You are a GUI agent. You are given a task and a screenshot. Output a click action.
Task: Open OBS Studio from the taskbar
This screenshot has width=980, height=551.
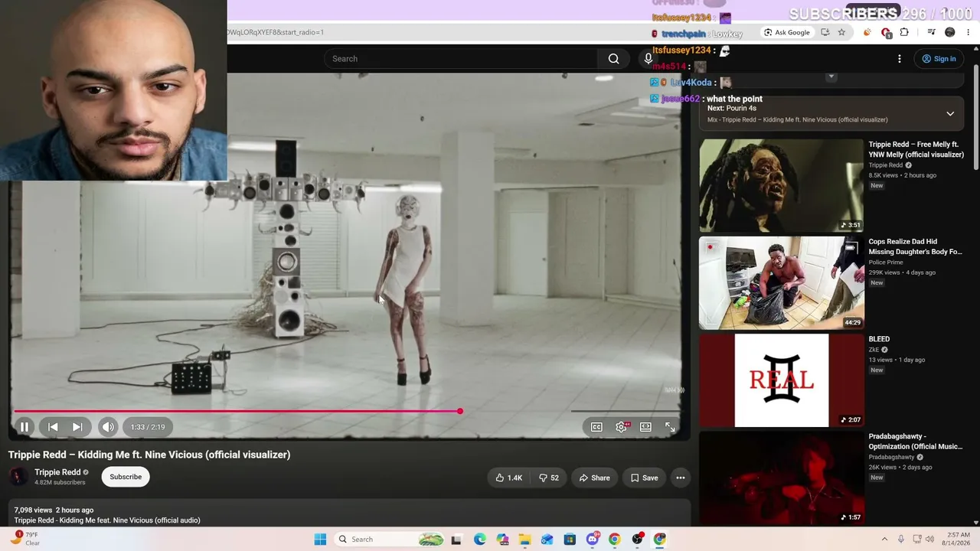[x=637, y=540]
